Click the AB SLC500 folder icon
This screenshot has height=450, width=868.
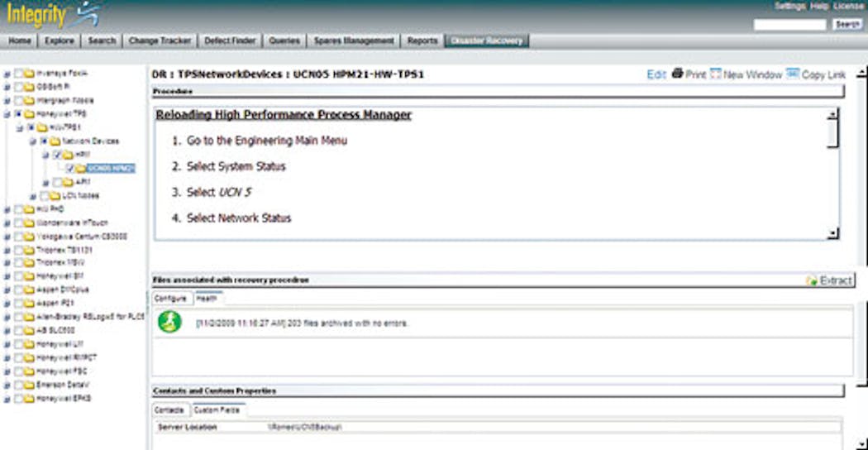(29, 331)
